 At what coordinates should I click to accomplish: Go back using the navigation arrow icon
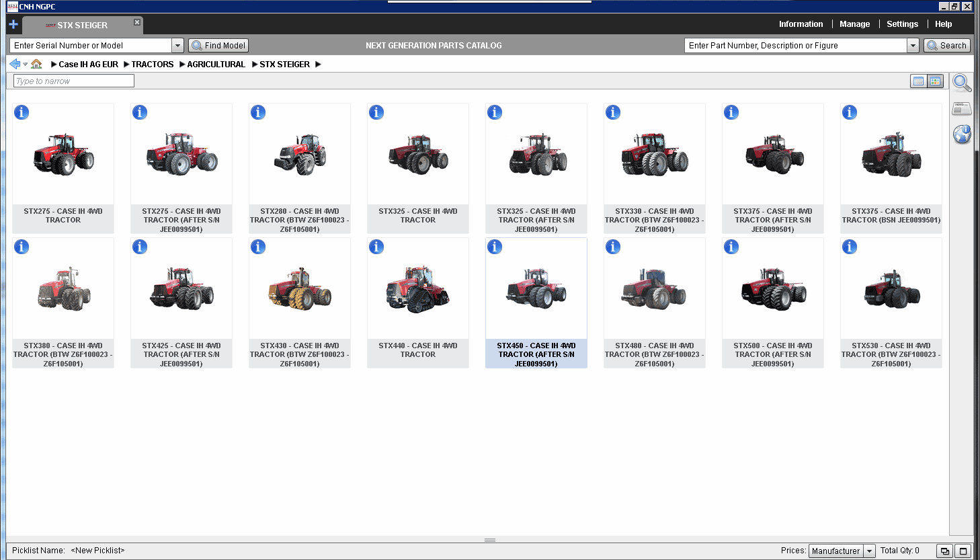pyautogui.click(x=14, y=64)
